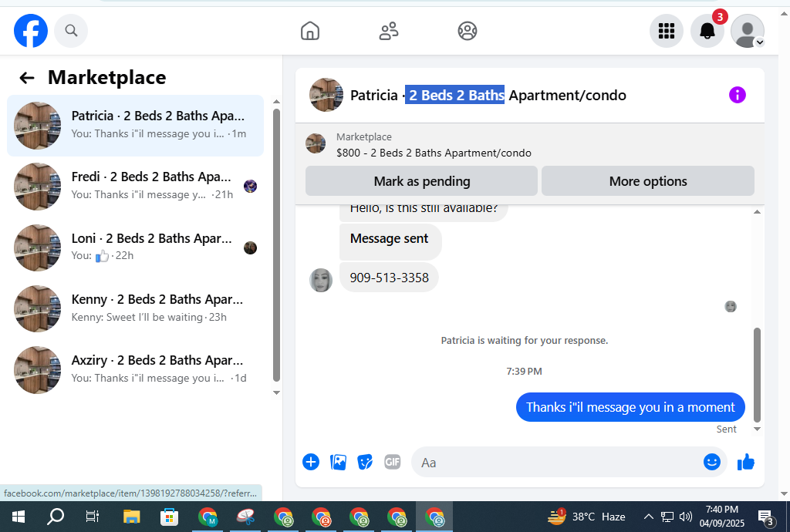Open the account profile avatar menu
The image size is (790, 532).
(747, 31)
